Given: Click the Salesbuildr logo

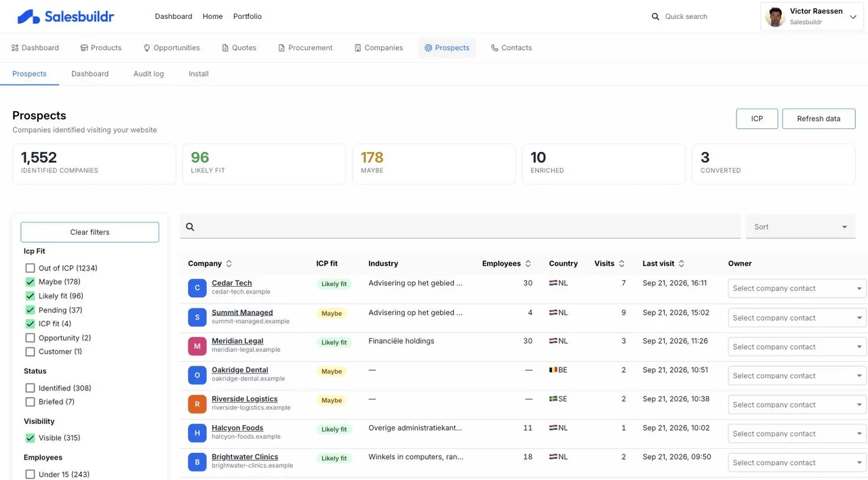Looking at the screenshot, I should 66,16.
